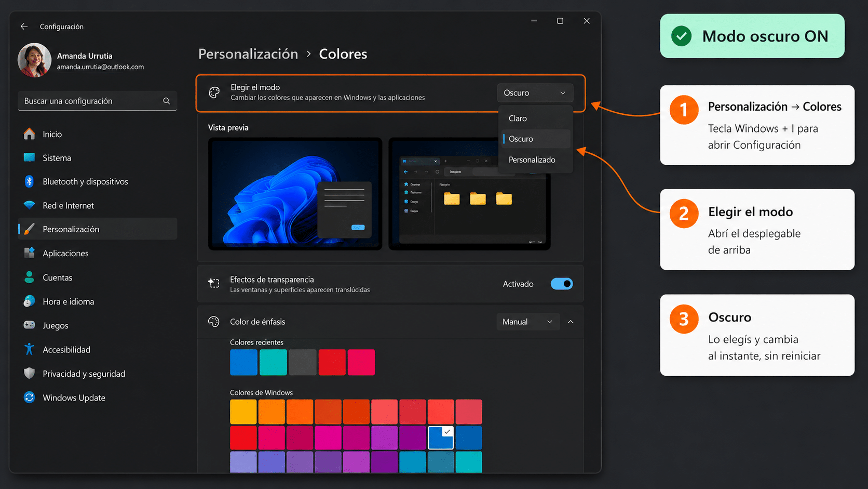The image size is (868, 489).
Task: Click the Sistema monitor icon
Action: [30, 157]
